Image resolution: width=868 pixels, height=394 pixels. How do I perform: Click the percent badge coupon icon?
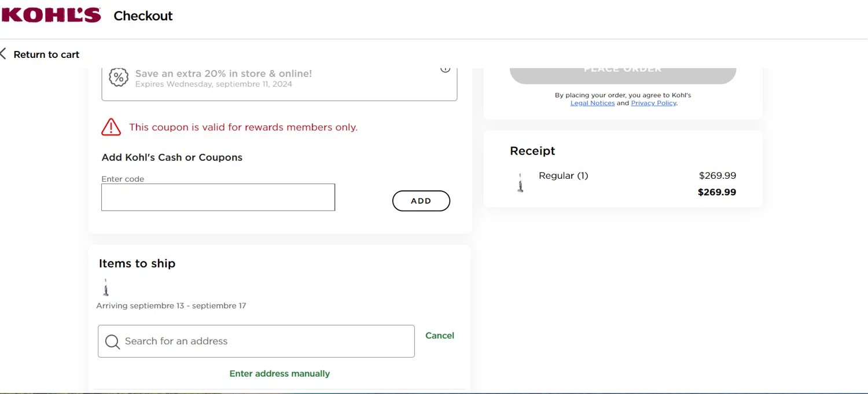click(x=119, y=78)
